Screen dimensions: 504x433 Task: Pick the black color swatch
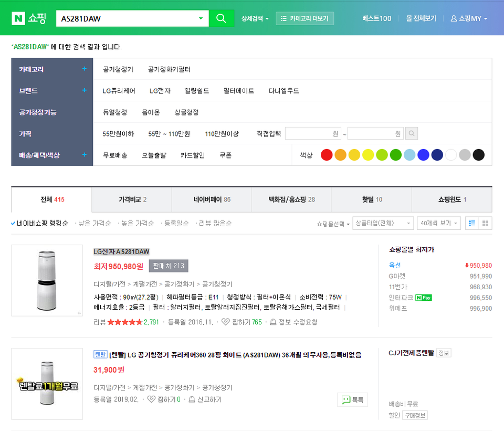tap(479, 155)
